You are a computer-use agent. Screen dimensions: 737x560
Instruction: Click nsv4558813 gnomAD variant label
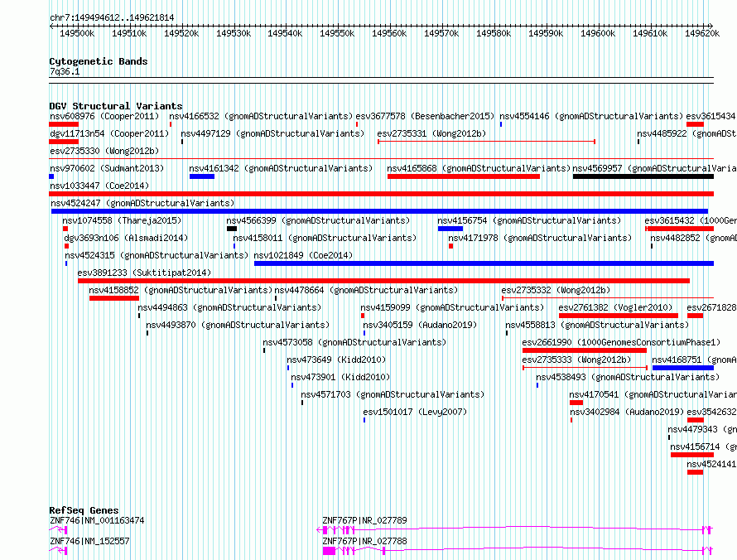597,325
